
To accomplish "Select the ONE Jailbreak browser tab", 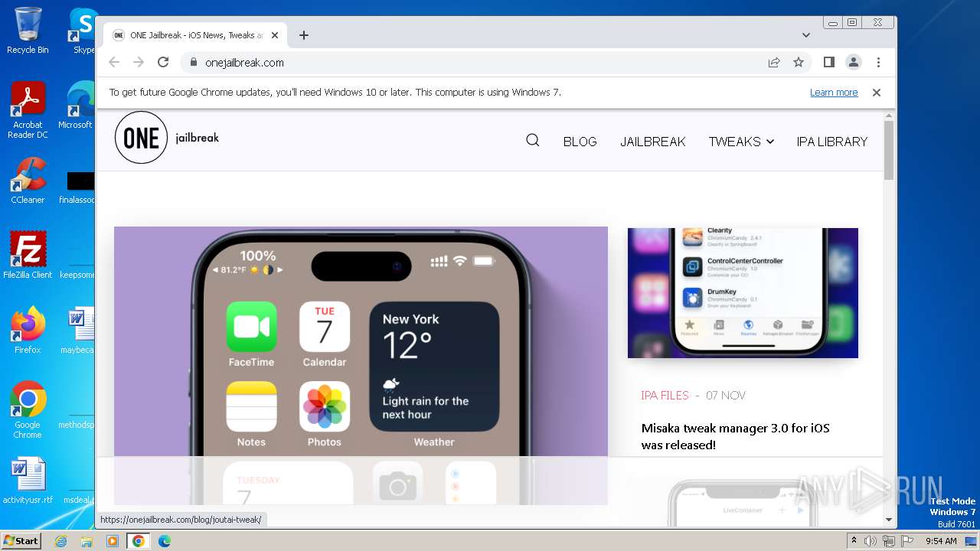I will point(195,35).
